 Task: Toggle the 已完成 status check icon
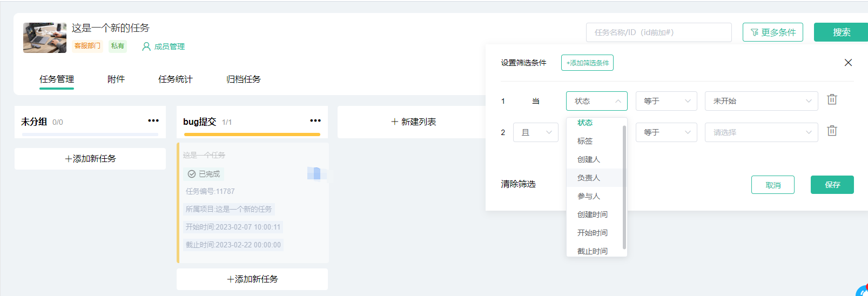192,174
